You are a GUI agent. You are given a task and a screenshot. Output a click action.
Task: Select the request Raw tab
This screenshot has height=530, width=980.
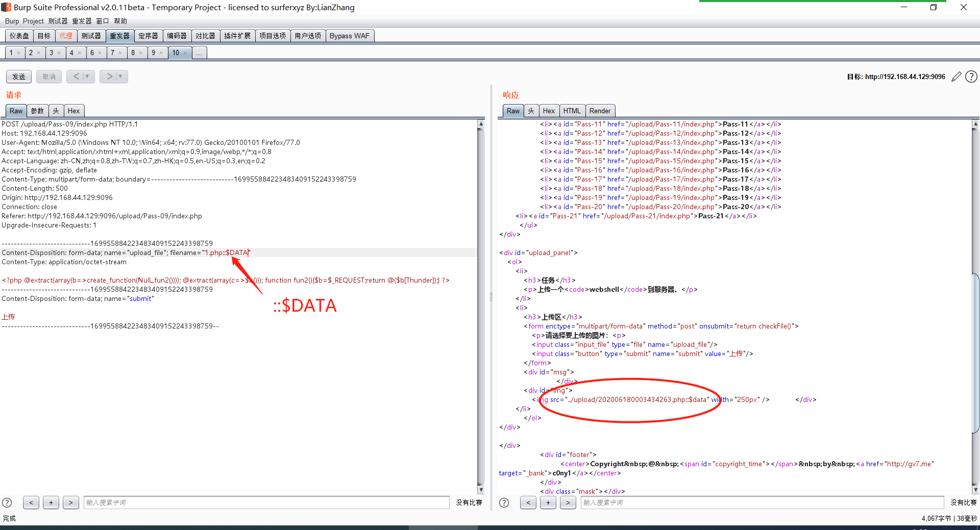pyautogui.click(x=16, y=111)
